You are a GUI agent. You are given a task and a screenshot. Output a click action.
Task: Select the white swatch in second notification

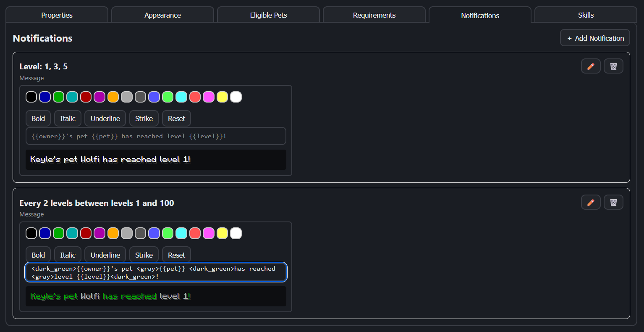tap(236, 233)
